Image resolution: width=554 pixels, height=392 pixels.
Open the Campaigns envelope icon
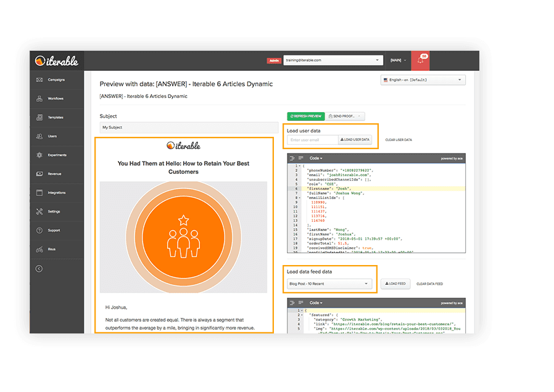39,80
